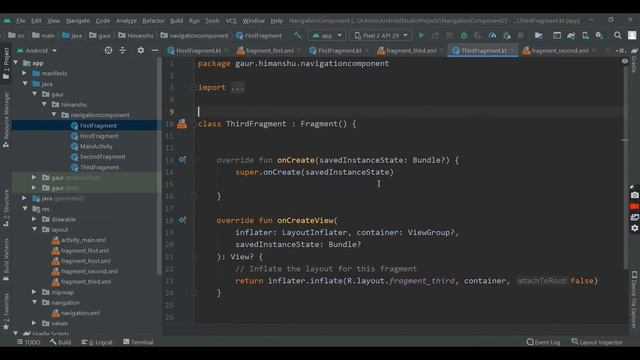This screenshot has width=640, height=360.
Task: Open Project Structure toolbar icon
Action: pyautogui.click(x=539, y=36)
